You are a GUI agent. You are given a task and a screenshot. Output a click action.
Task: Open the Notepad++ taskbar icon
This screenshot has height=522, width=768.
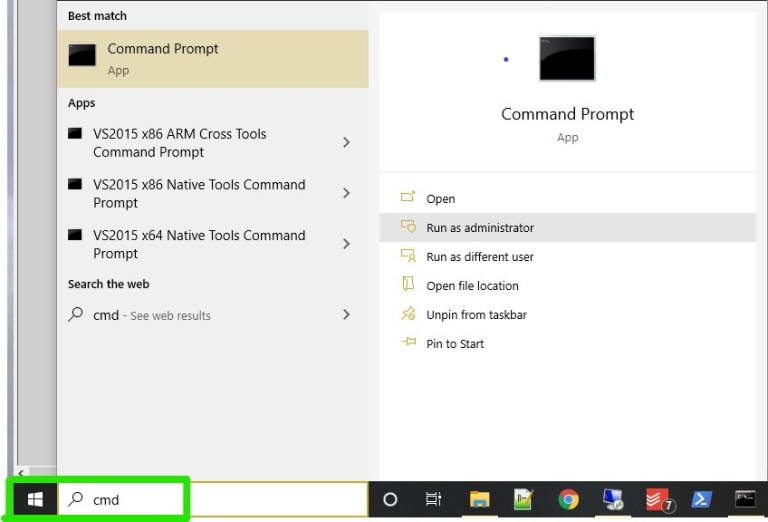[523, 499]
